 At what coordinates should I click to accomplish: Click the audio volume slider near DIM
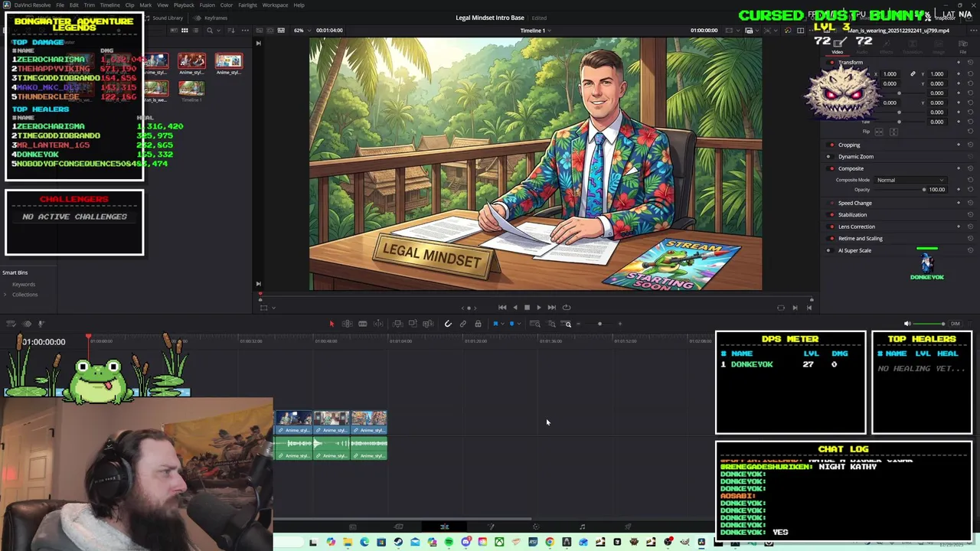point(929,324)
